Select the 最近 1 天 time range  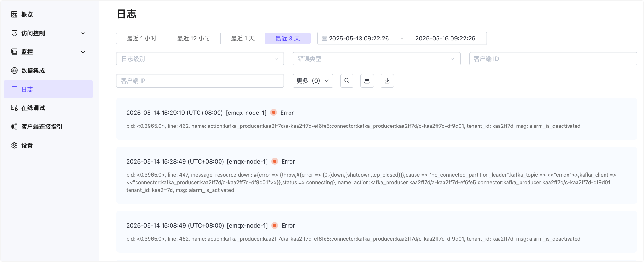242,39
